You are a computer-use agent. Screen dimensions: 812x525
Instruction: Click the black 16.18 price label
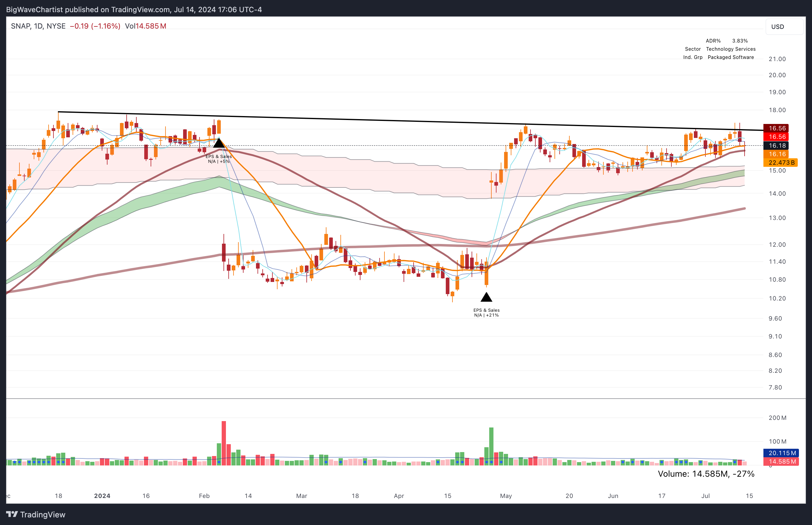tap(776, 146)
